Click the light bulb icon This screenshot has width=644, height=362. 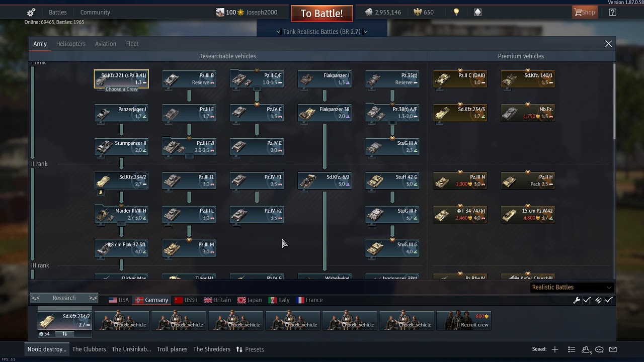click(456, 12)
